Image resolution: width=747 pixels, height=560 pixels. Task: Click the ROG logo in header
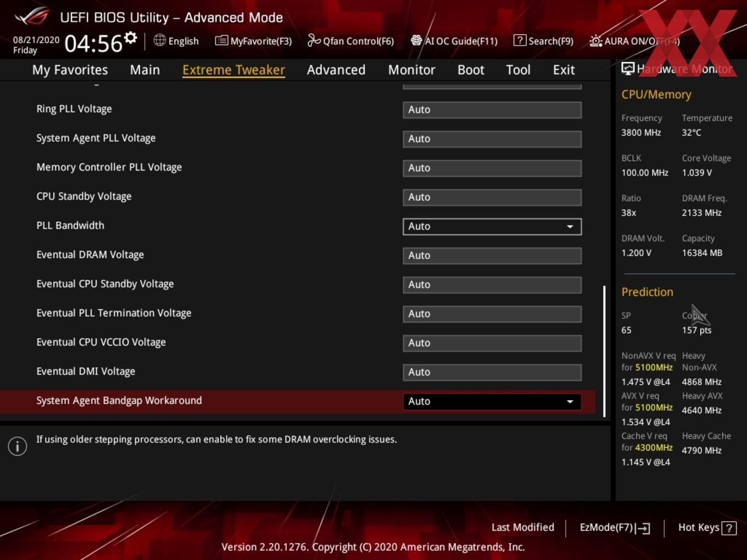coord(31,16)
